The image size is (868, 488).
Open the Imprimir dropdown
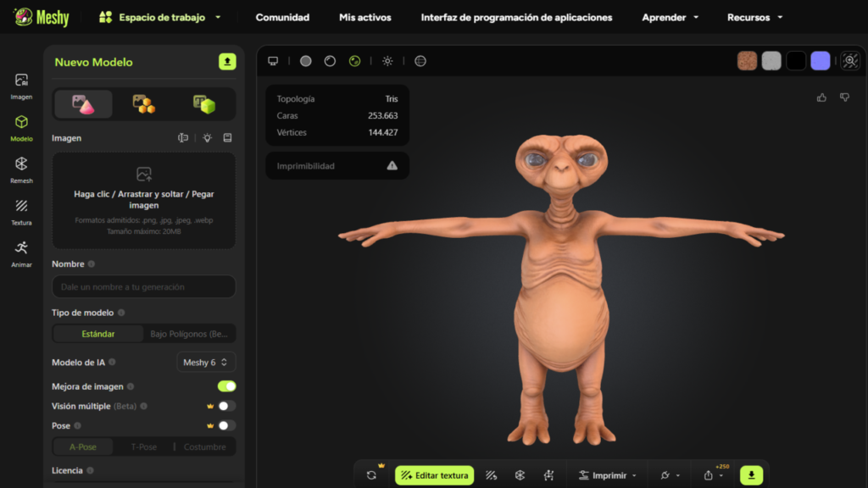(608, 475)
